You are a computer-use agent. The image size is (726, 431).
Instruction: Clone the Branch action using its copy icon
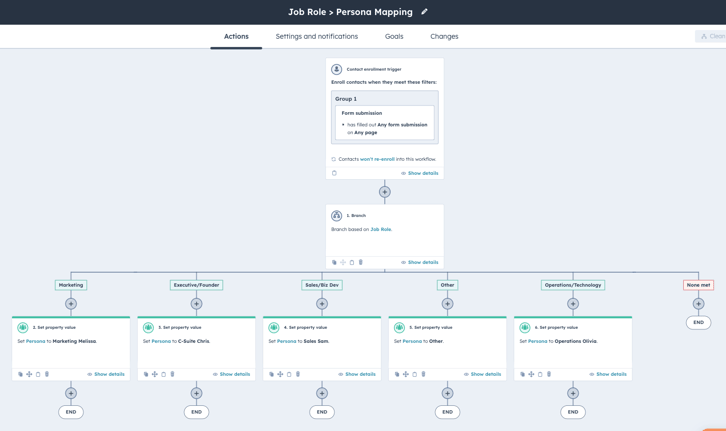pyautogui.click(x=334, y=262)
